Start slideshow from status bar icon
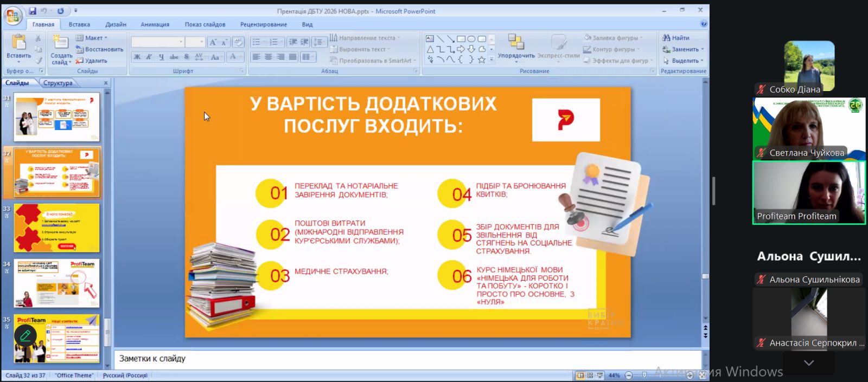 tap(599, 375)
